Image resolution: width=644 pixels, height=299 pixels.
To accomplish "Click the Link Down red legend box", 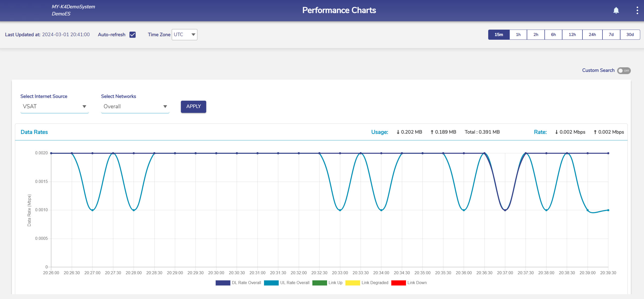I will pos(398,283).
